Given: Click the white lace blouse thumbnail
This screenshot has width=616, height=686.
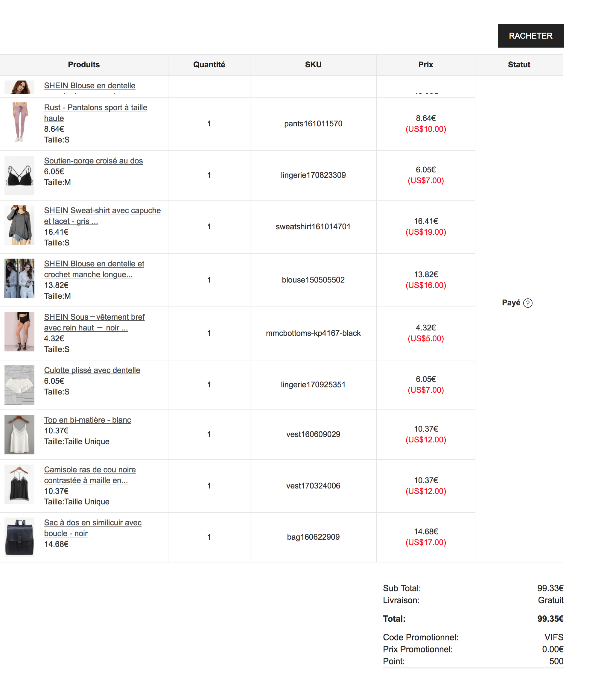Looking at the screenshot, I should click(x=20, y=278).
